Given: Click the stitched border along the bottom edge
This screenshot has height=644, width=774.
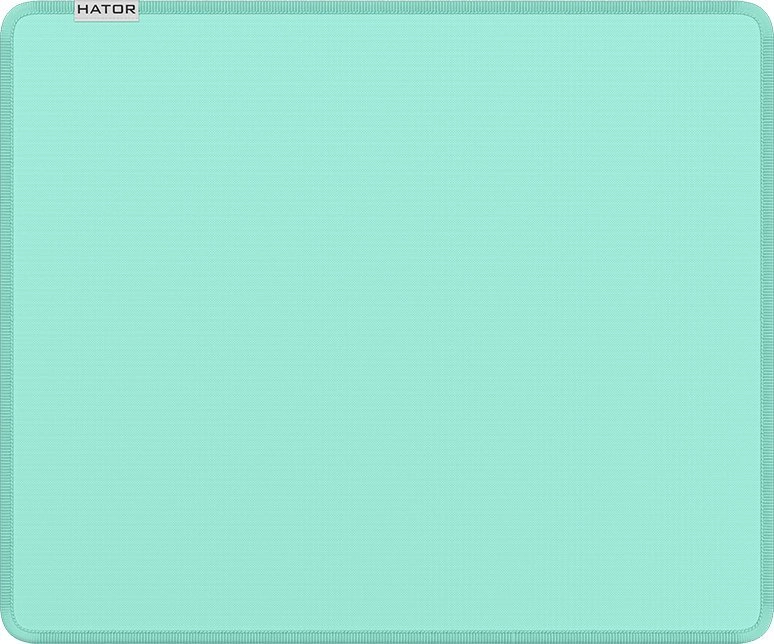Looking at the screenshot, I should [x=387, y=636].
